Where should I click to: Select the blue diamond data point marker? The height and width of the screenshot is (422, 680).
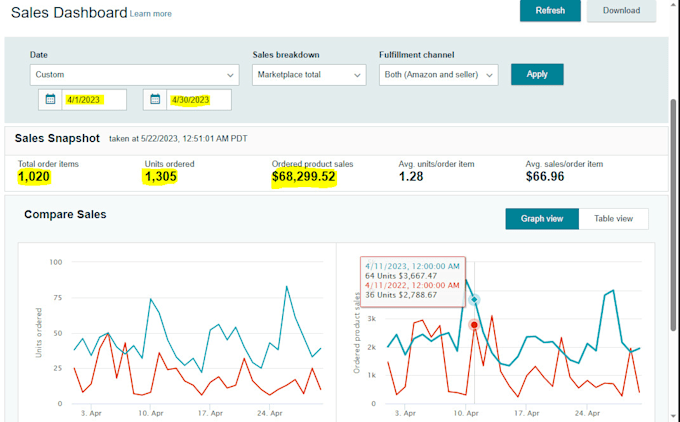pyautogui.click(x=474, y=300)
